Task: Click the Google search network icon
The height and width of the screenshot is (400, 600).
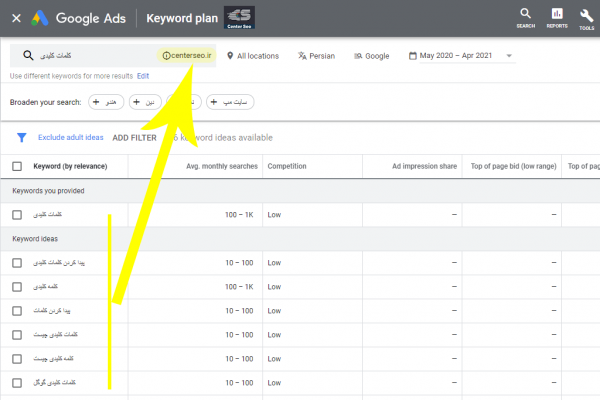Action: pyautogui.click(x=357, y=56)
